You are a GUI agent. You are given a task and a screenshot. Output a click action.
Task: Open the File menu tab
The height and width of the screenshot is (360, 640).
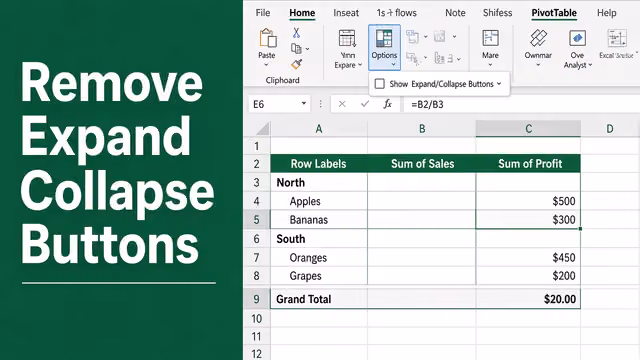pos(263,13)
